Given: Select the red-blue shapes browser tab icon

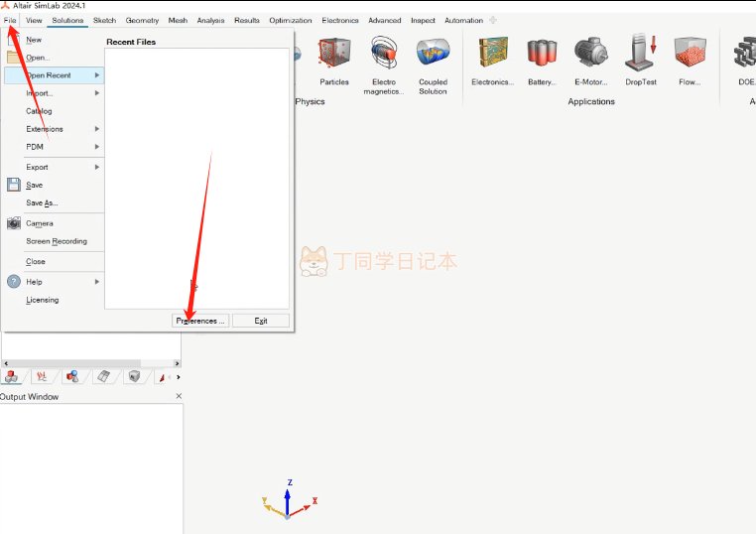Looking at the screenshot, I should pos(72,377).
